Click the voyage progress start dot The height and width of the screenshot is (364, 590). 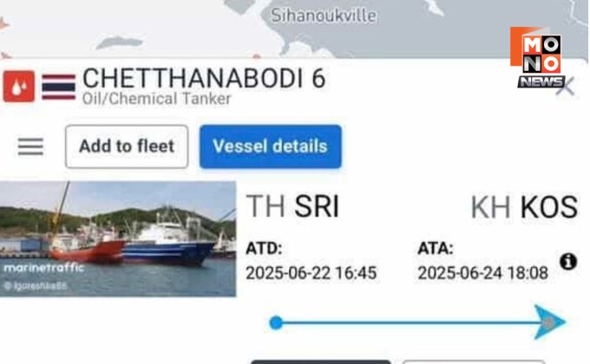pyautogui.click(x=276, y=322)
